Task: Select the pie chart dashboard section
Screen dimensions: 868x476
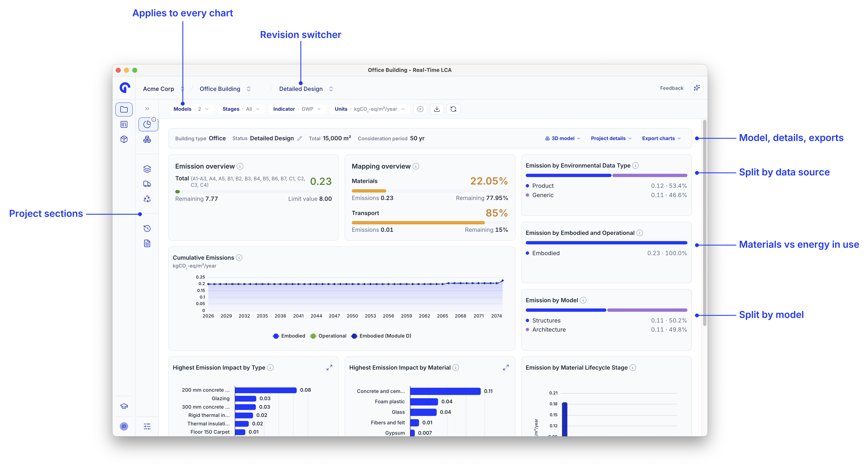Action: 147,124
